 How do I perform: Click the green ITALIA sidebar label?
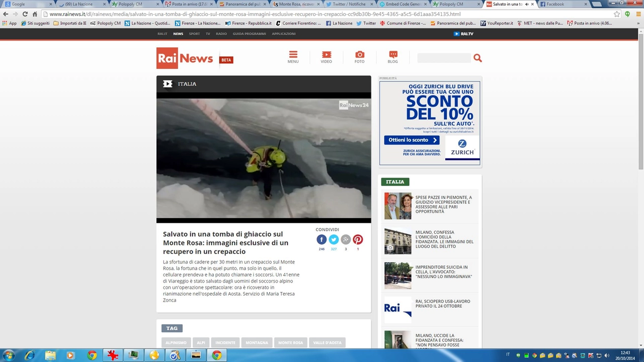395,182
